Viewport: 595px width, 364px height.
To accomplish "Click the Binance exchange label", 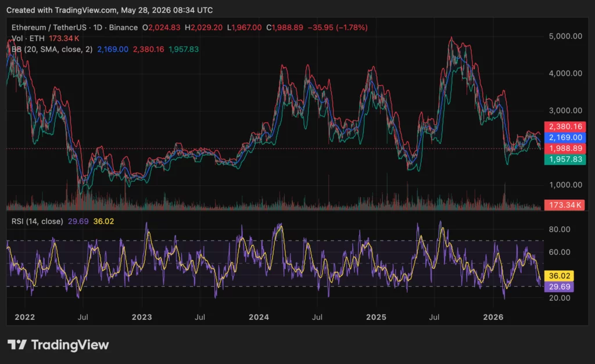I will [123, 28].
